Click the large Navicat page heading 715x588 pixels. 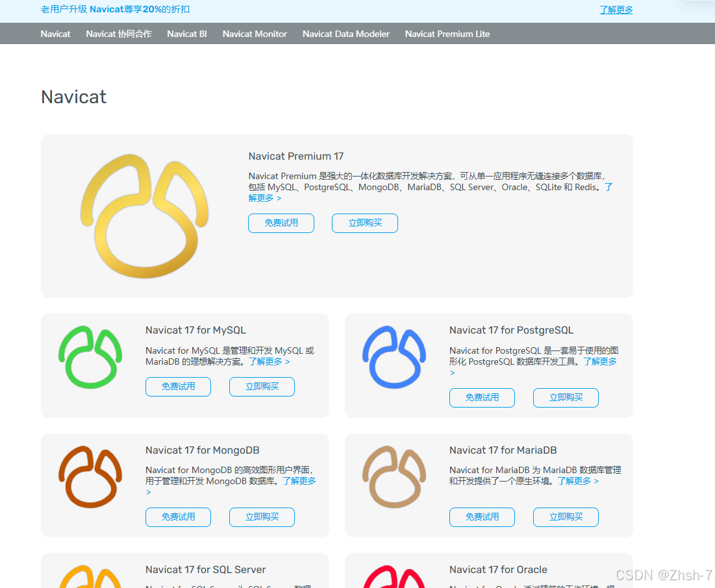(73, 97)
